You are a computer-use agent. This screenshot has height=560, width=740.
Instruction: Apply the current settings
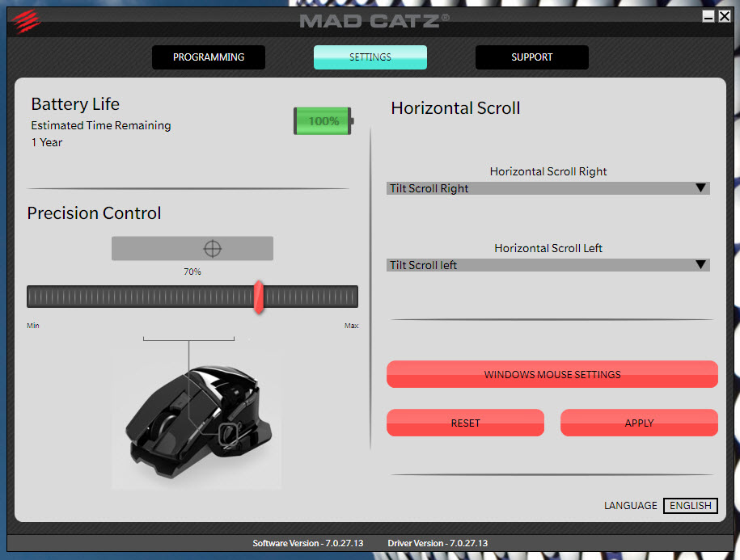pyautogui.click(x=639, y=423)
